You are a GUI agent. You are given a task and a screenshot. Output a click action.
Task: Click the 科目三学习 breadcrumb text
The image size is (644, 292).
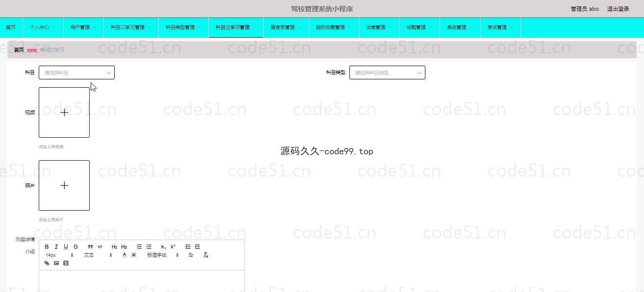pos(52,50)
